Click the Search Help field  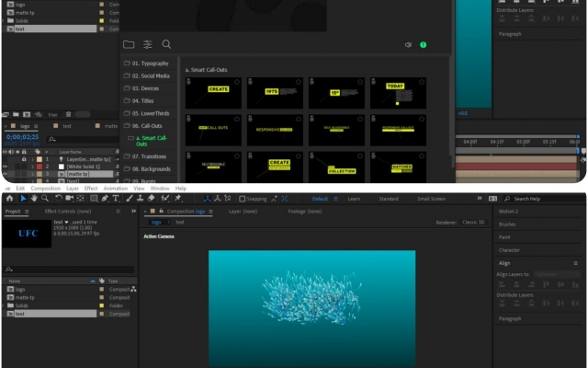pyautogui.click(x=545, y=199)
